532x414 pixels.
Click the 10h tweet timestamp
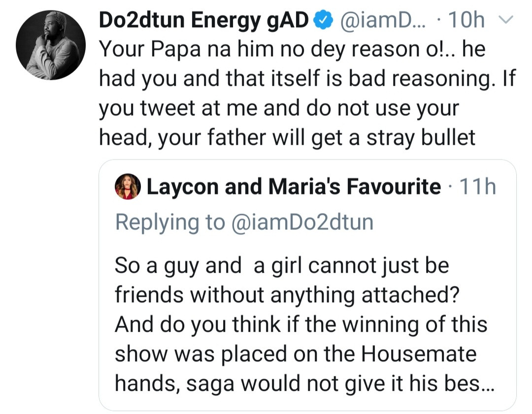464,21
